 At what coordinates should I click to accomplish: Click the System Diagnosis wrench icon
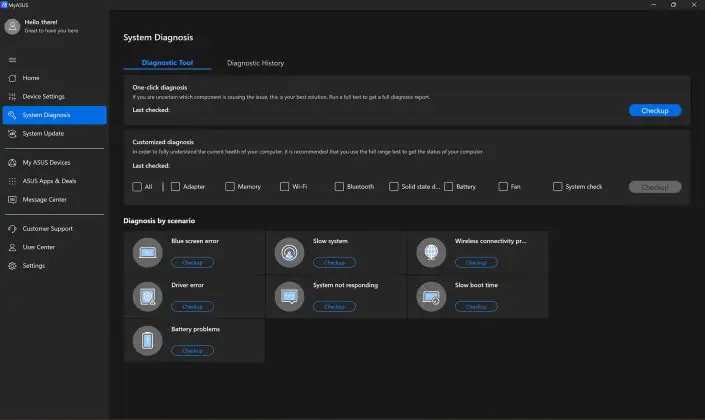12,115
